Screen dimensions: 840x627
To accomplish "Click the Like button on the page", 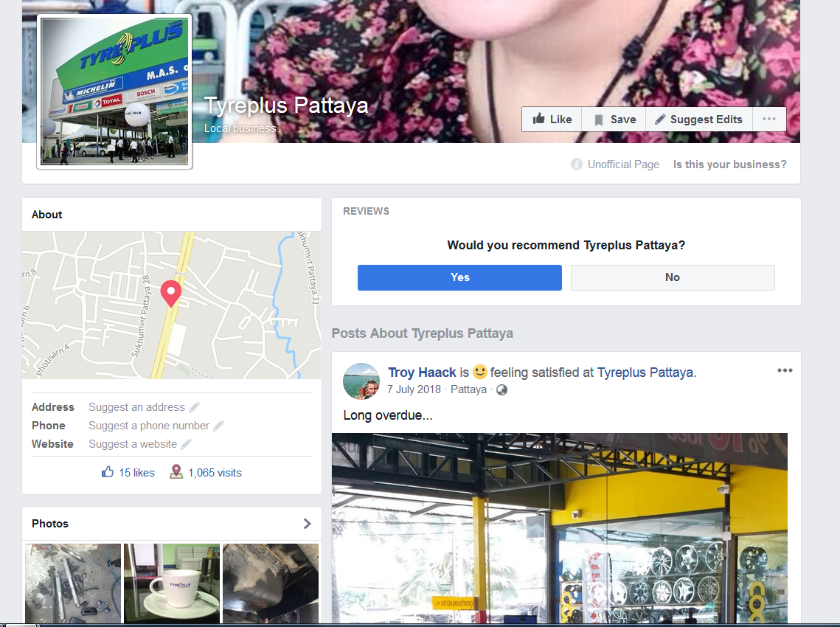I will pos(552,119).
